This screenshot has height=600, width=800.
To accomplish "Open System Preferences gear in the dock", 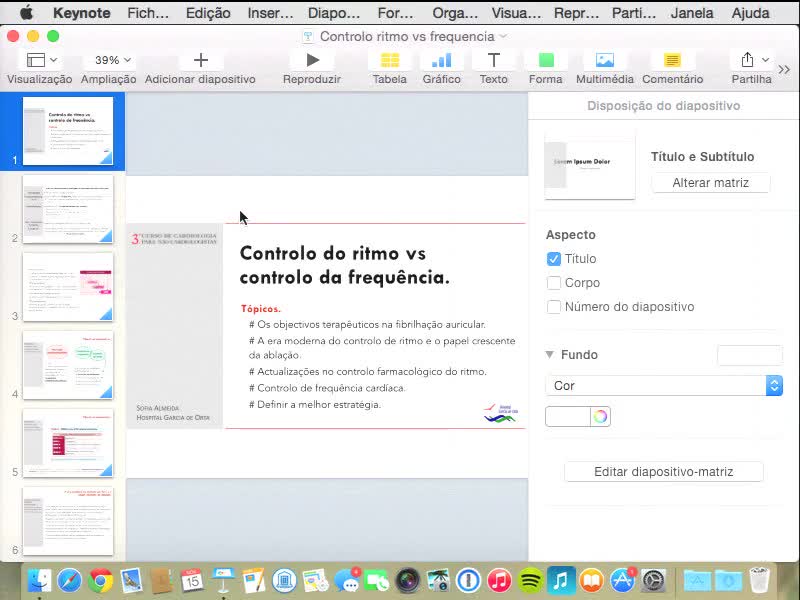I will pyautogui.click(x=654, y=580).
